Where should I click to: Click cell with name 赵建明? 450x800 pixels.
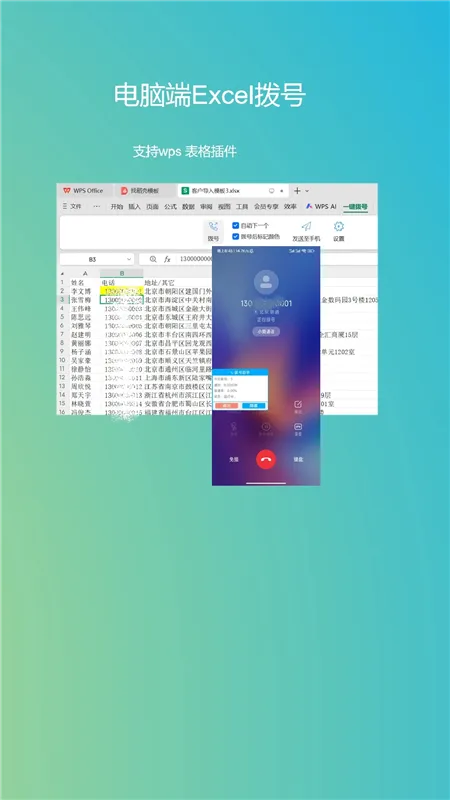[81, 334]
